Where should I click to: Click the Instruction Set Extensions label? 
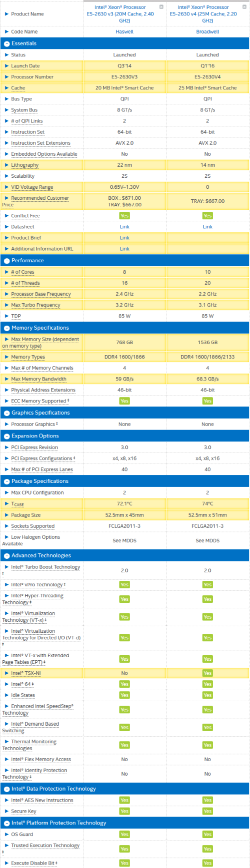click(x=40, y=143)
